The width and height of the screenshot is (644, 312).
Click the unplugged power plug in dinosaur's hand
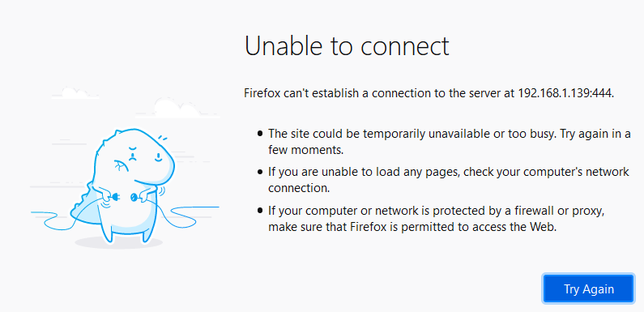pos(117,196)
